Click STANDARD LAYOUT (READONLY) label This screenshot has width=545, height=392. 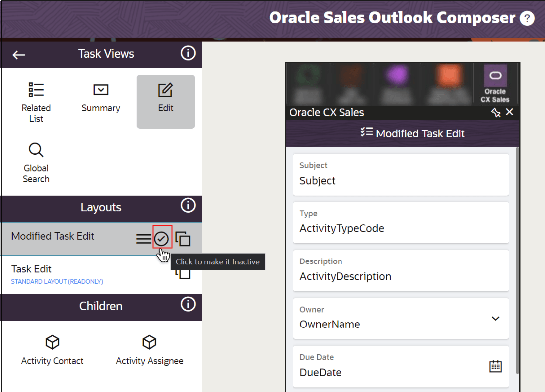[x=57, y=281]
